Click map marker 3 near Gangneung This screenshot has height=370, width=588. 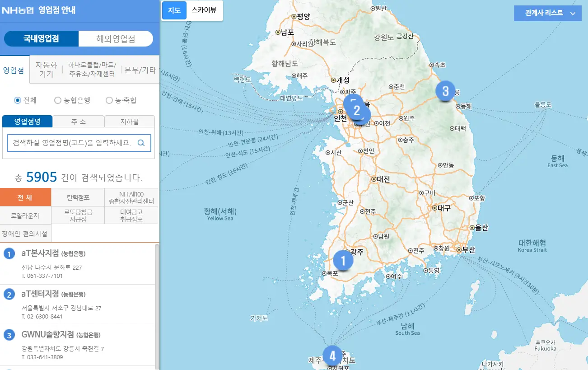click(x=446, y=90)
